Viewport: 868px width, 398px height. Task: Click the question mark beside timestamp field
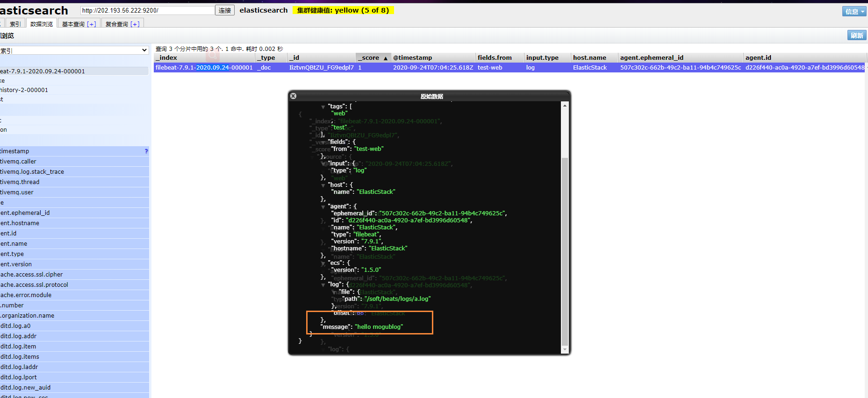tap(146, 151)
